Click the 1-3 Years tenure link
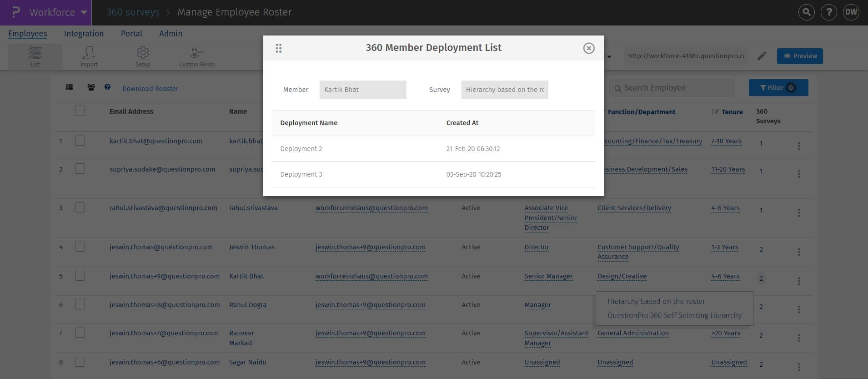The image size is (868, 379). [x=725, y=247]
